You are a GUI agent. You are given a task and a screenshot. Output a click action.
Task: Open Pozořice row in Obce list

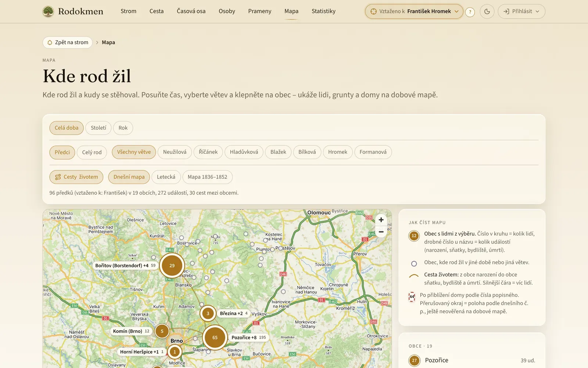click(x=472, y=360)
